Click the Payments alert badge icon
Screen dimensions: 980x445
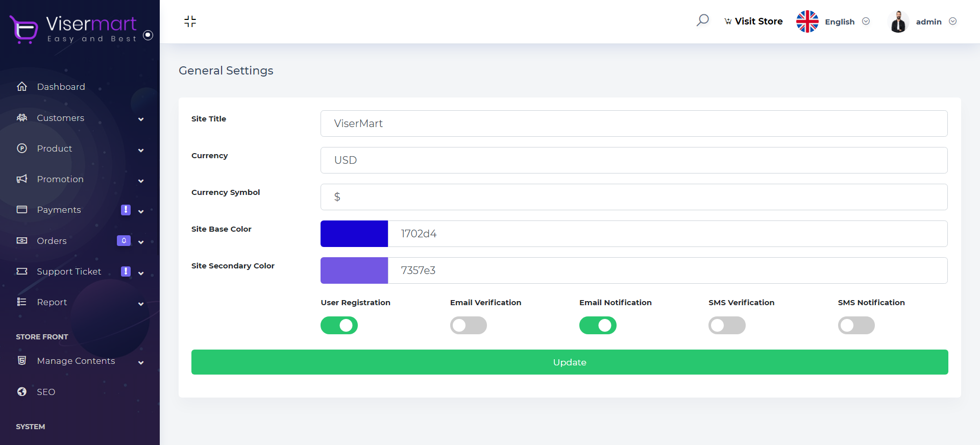coord(126,210)
